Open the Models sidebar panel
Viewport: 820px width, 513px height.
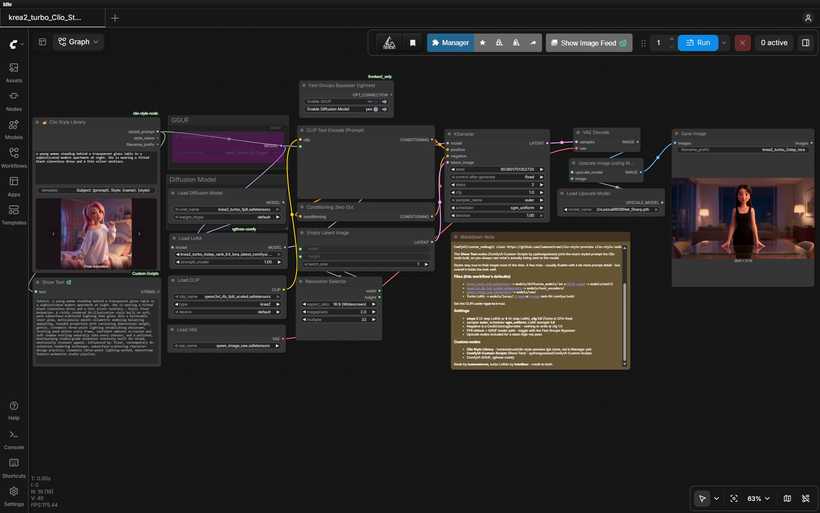pos(14,129)
